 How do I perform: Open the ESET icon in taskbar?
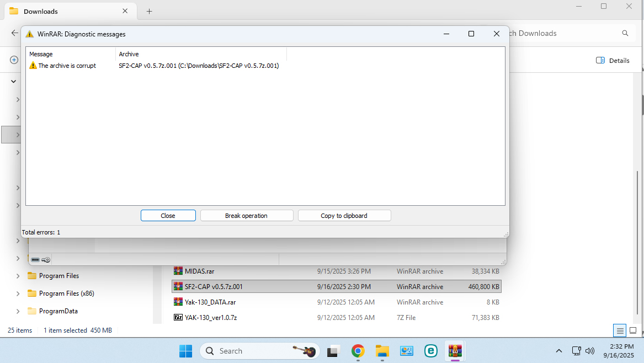[x=430, y=351]
